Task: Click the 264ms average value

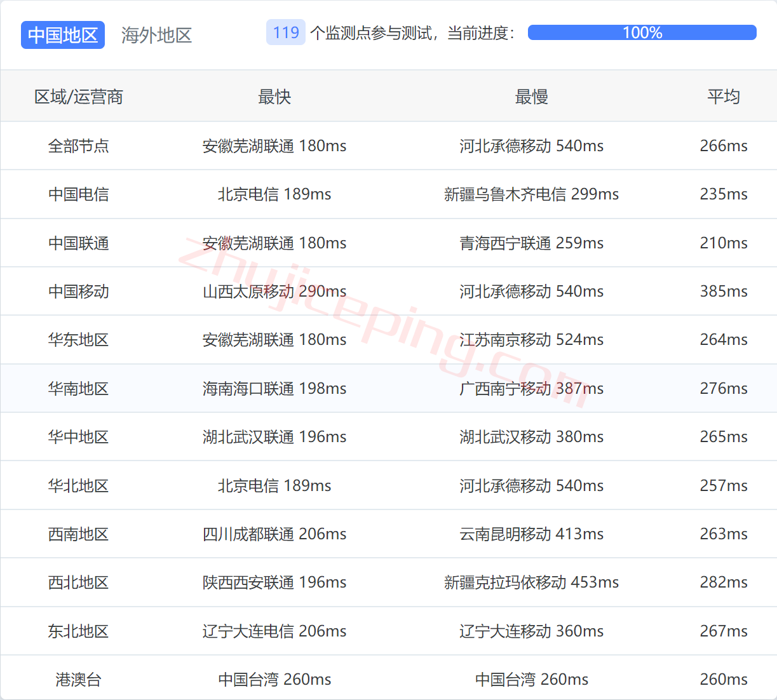Action: 724,339
